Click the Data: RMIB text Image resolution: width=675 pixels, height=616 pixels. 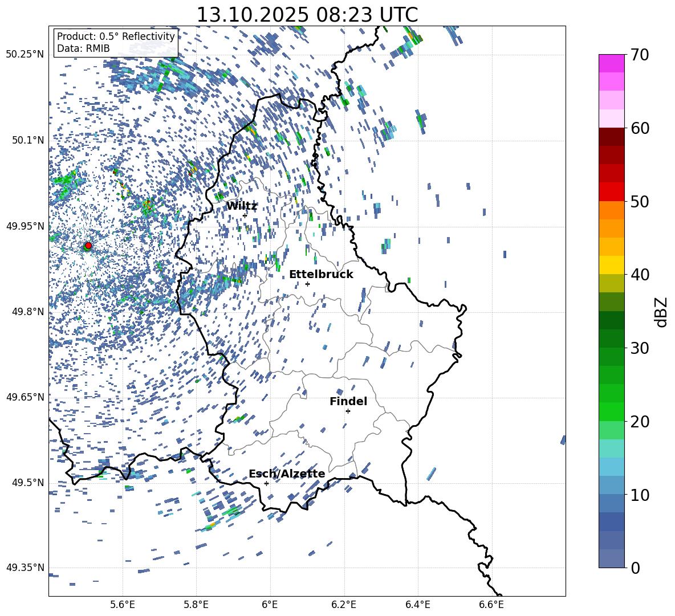coord(83,48)
